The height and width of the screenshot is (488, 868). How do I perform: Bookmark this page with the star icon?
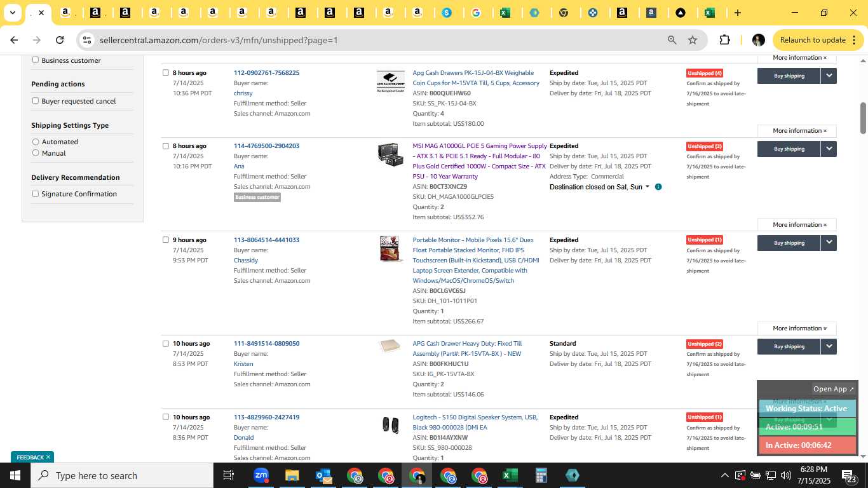pyautogui.click(x=693, y=40)
